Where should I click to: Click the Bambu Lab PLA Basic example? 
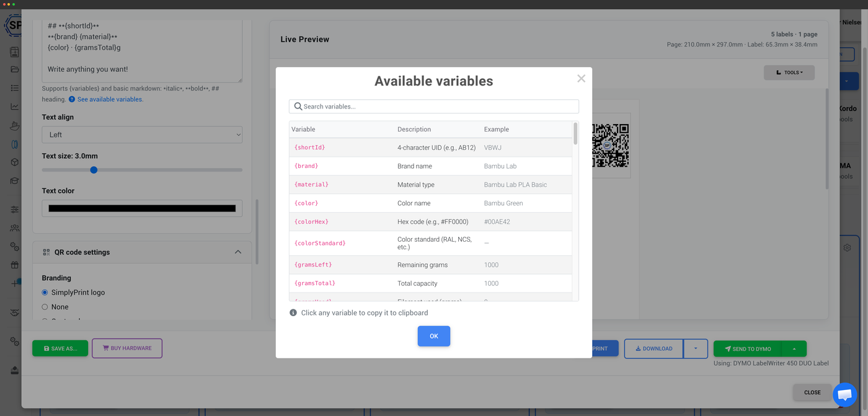515,185
